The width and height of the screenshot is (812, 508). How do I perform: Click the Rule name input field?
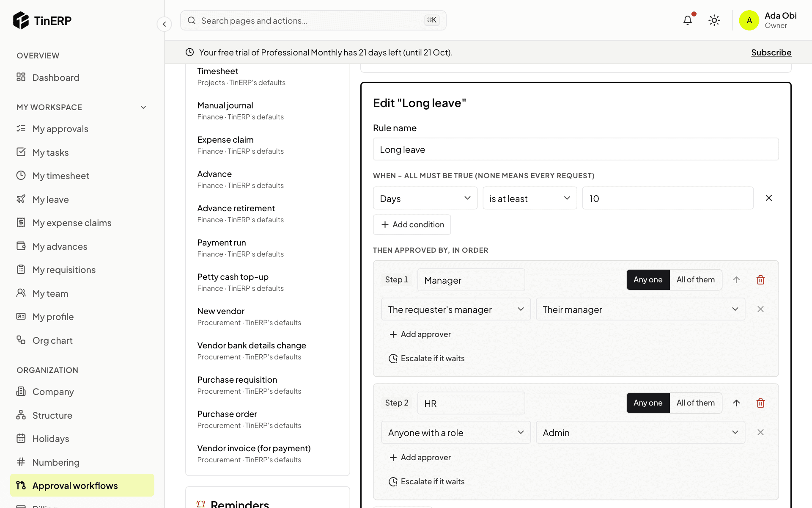tap(576, 149)
